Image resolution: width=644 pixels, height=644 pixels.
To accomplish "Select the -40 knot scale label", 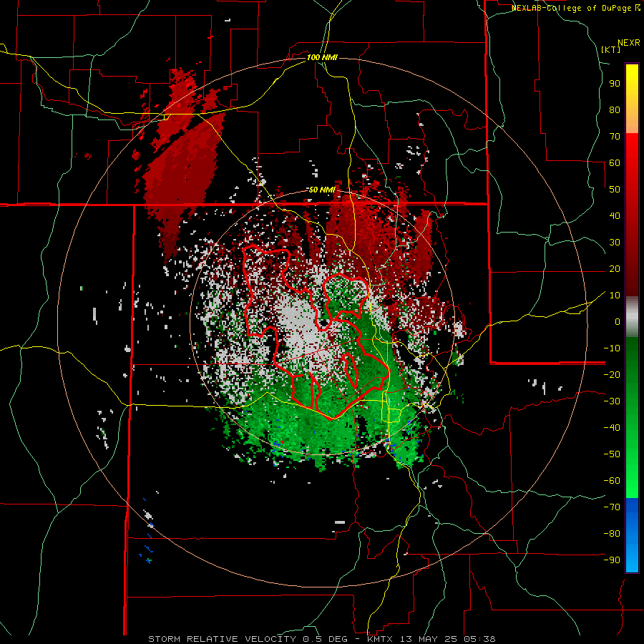I will point(612,428).
